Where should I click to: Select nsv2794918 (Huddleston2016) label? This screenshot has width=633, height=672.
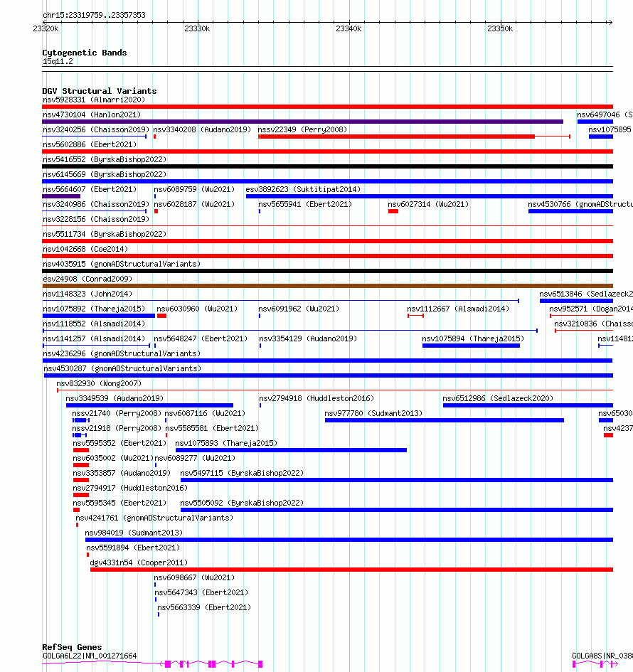pos(316,398)
